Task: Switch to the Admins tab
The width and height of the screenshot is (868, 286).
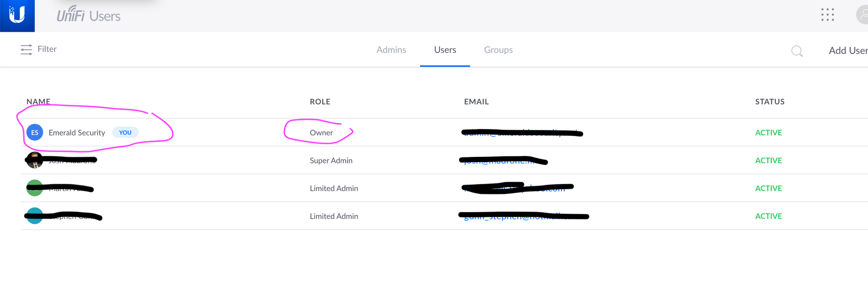Action: pyautogui.click(x=391, y=50)
